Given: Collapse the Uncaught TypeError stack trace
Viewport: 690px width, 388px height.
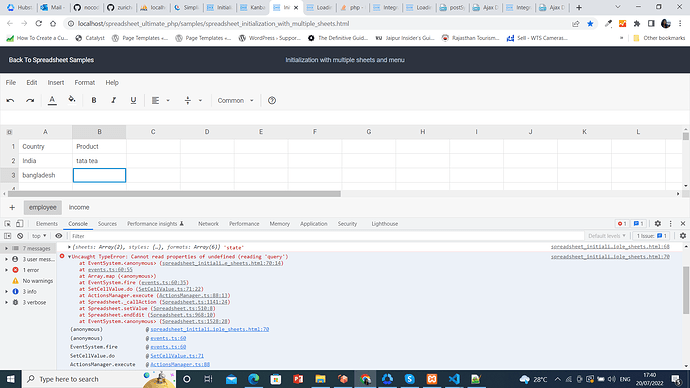Looking at the screenshot, I should pos(70,256).
